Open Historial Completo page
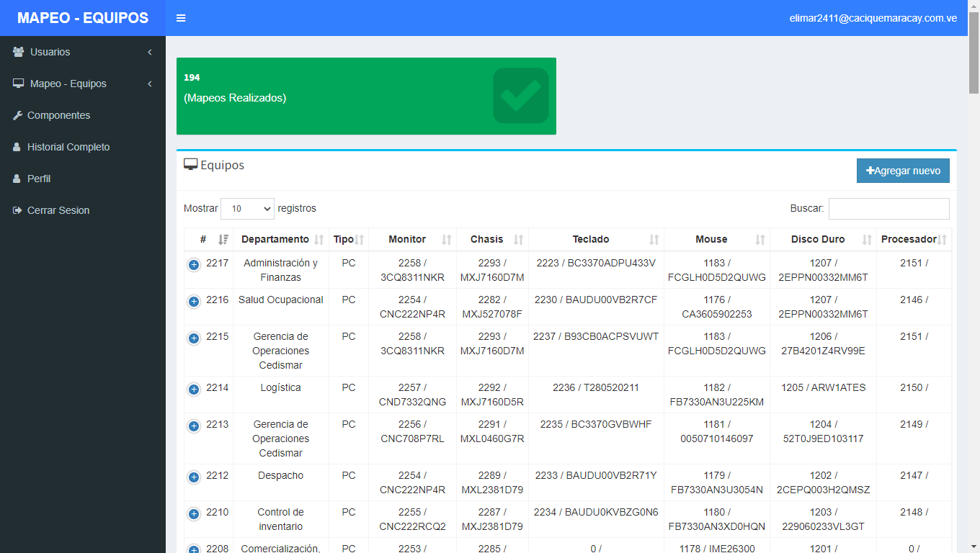The image size is (980, 553). [83, 147]
